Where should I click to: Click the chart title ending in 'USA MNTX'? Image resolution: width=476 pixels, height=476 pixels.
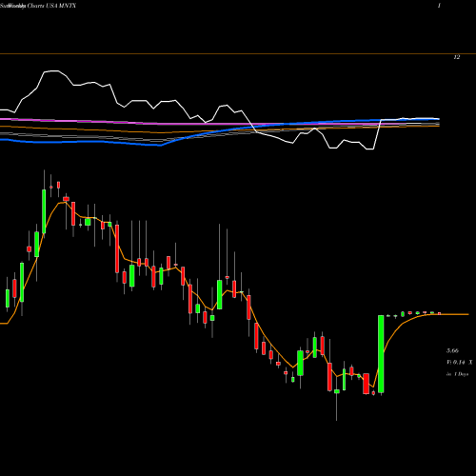pyautogui.click(x=38, y=6)
